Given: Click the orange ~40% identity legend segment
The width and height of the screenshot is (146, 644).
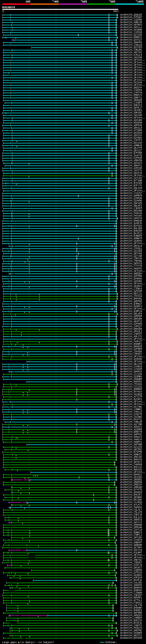Looking at the screenshot, I should 45,4.
